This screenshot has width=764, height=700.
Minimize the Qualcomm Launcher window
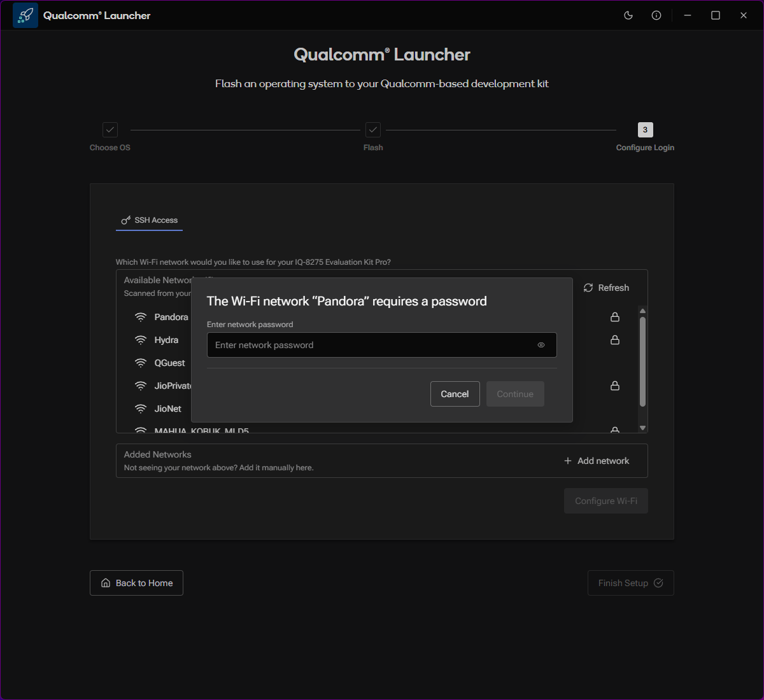(688, 15)
